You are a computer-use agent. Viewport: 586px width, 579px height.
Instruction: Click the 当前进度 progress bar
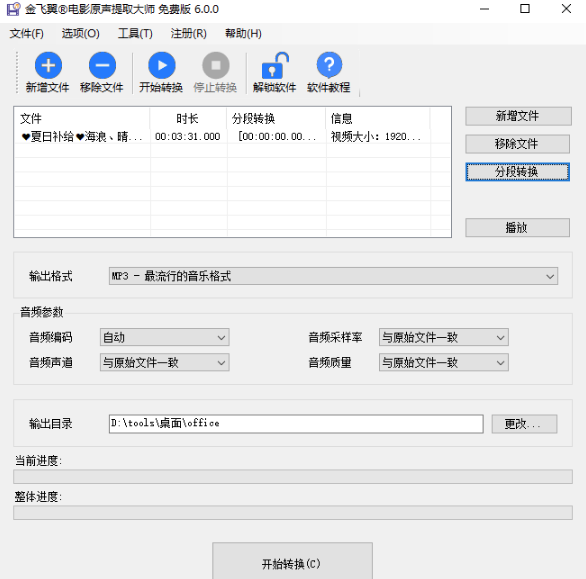coord(293,477)
